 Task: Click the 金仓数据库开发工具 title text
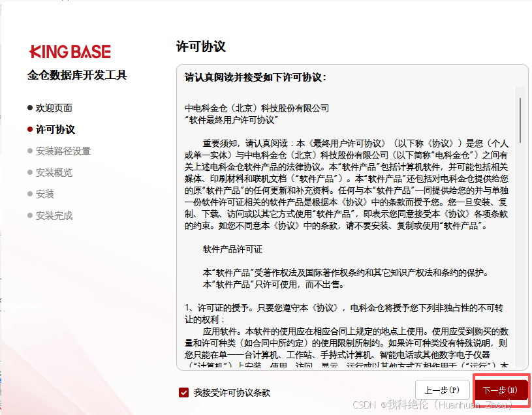(77, 75)
